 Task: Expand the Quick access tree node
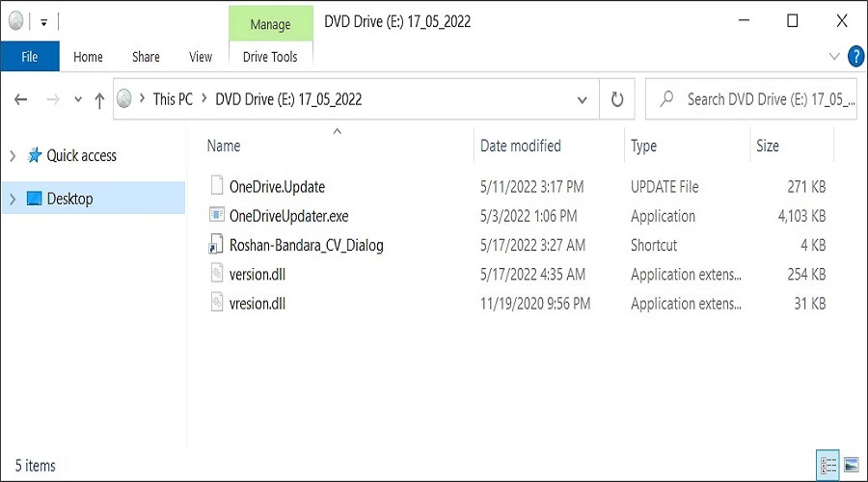point(13,155)
